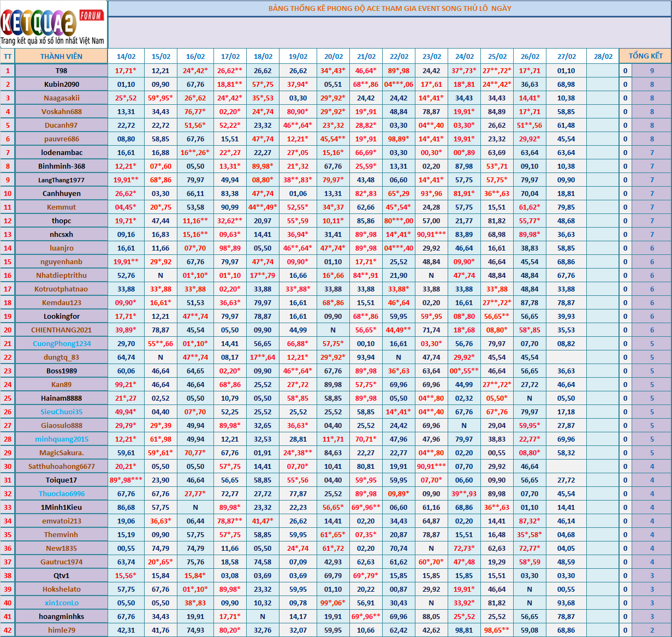Click the TỔNG KẾT column header
This screenshot has width=672, height=637.
tap(645, 56)
